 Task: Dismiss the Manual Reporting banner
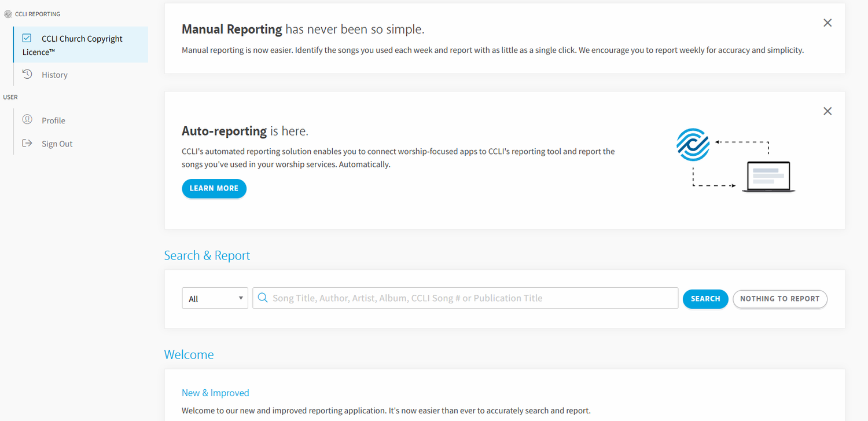tap(827, 23)
